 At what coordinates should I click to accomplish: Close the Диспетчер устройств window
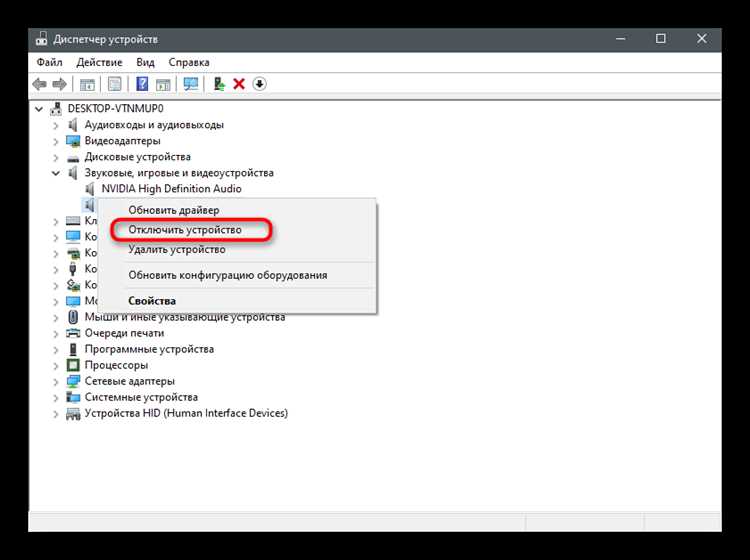tap(701, 39)
